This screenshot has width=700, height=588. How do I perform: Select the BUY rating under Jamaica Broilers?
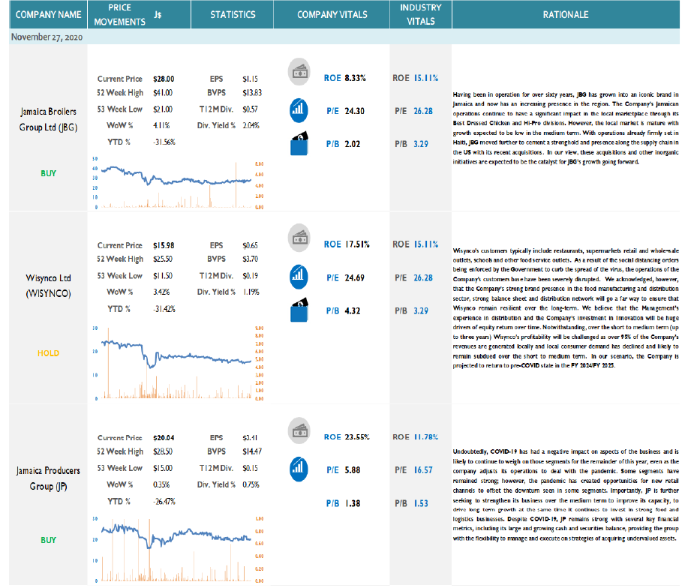(48, 173)
